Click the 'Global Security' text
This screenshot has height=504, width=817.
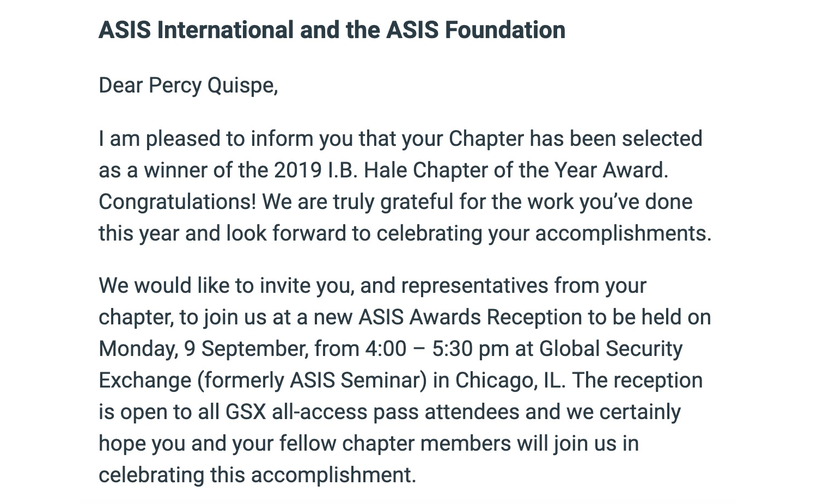pos(611,349)
